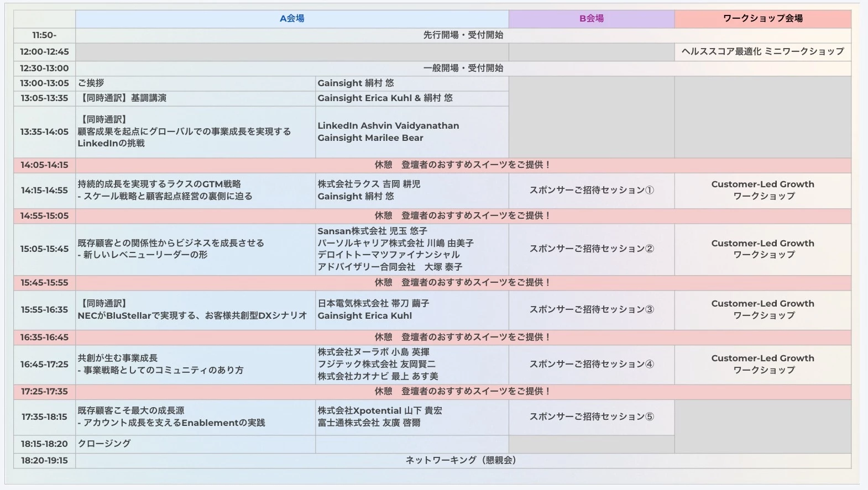Image resolution: width=868 pixels, height=490 pixels.
Task: Select the 17:35-18:15 time cell
Action: (x=44, y=417)
